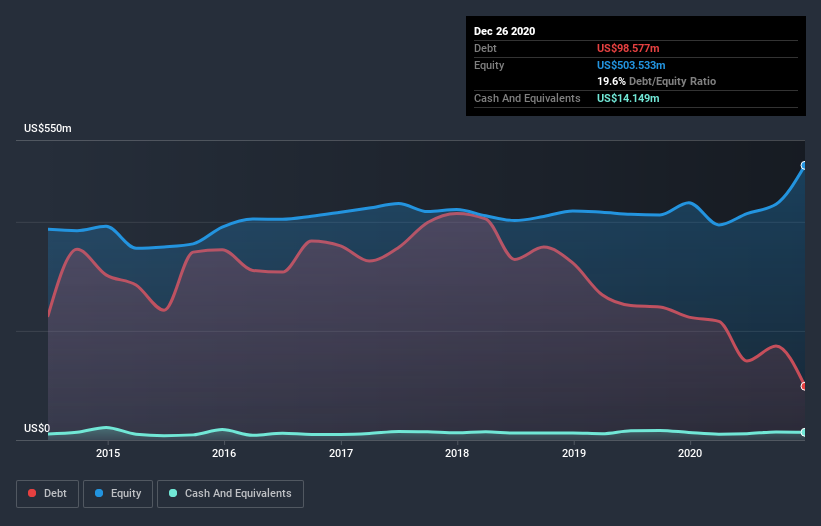This screenshot has height=526, width=821.
Task: Toggle Cash And Equivalents legend button
Action: coord(230,494)
